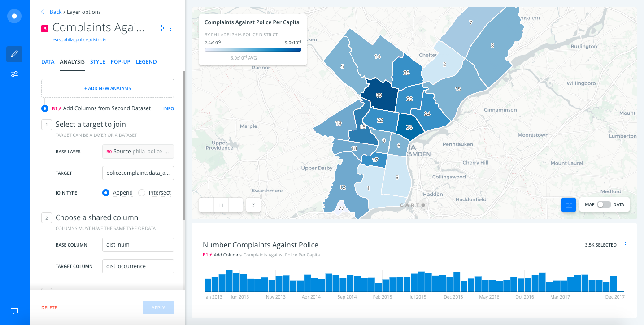Open the feedback chat icon
Image resolution: width=644 pixels, height=325 pixels.
click(x=14, y=311)
